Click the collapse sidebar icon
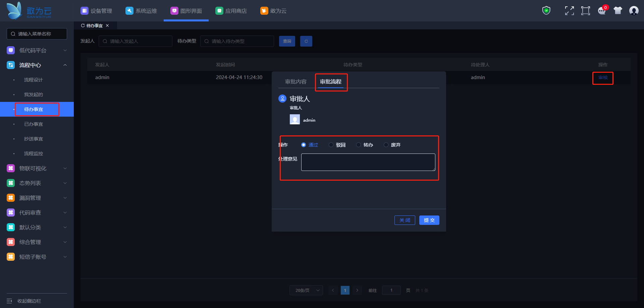This screenshot has height=308, width=644. point(9,301)
